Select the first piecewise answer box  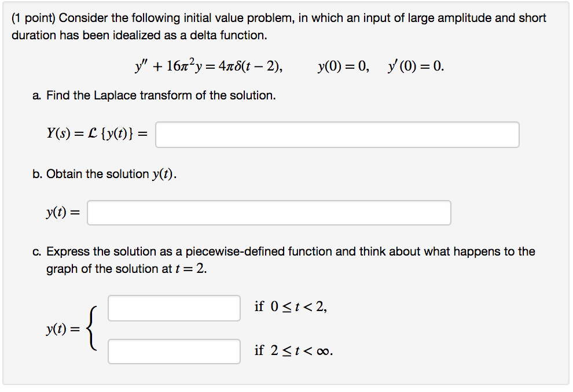tap(174, 308)
